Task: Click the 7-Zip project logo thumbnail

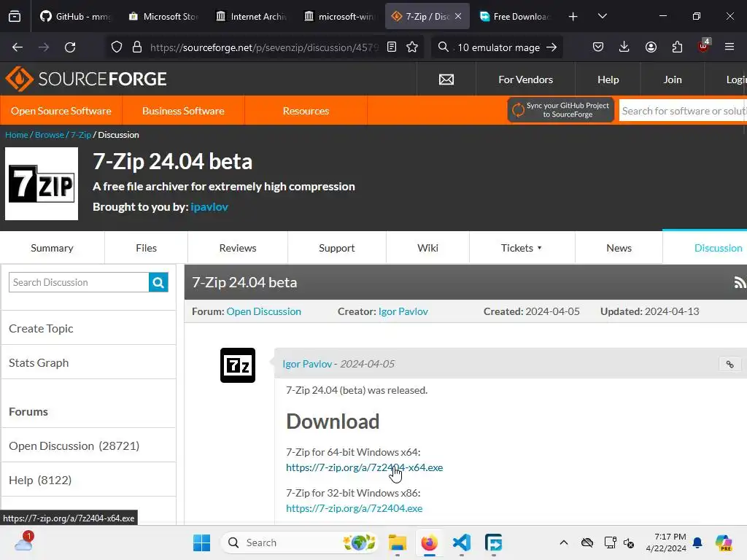Action: tap(42, 184)
